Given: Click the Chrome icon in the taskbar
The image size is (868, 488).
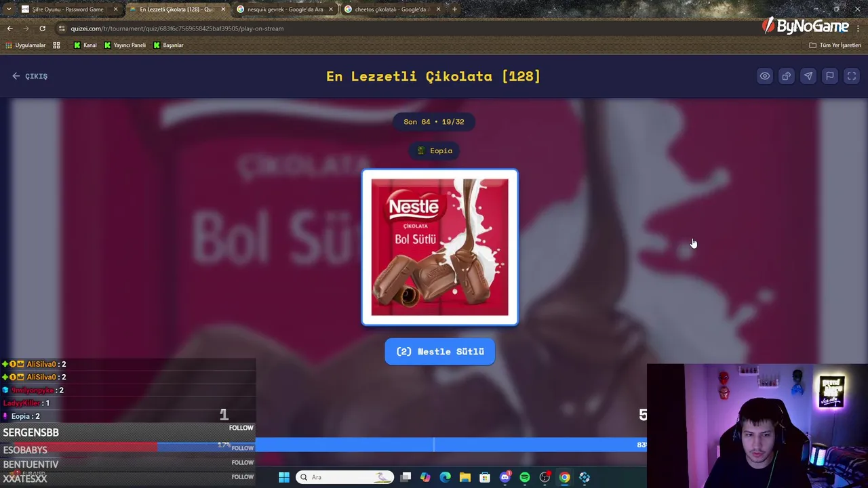Looking at the screenshot, I should tap(564, 477).
